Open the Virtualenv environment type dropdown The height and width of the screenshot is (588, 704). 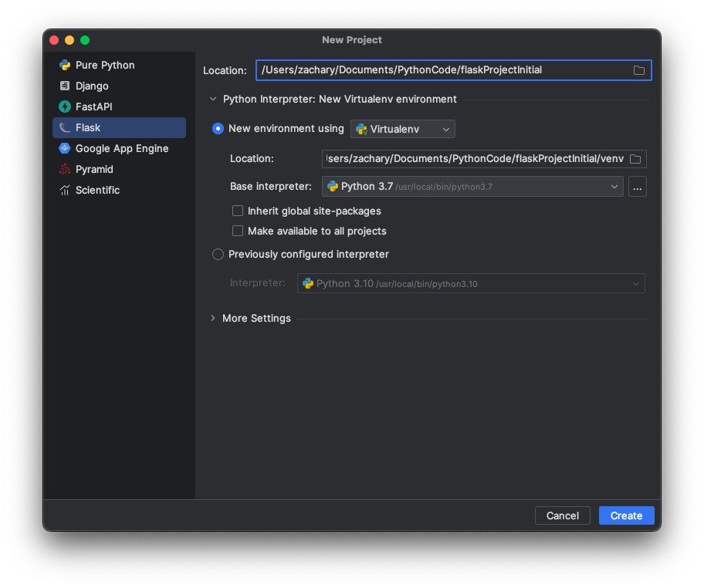click(403, 130)
